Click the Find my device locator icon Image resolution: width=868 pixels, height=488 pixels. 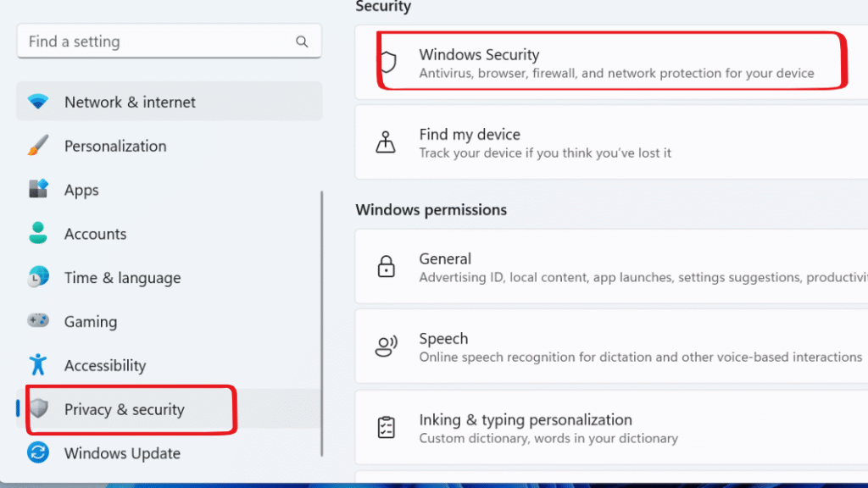click(x=386, y=142)
